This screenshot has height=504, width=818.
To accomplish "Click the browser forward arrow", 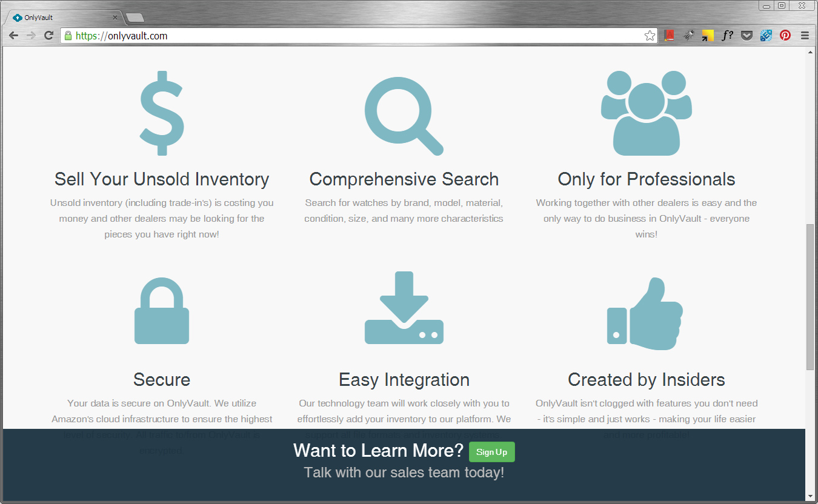I will (31, 36).
